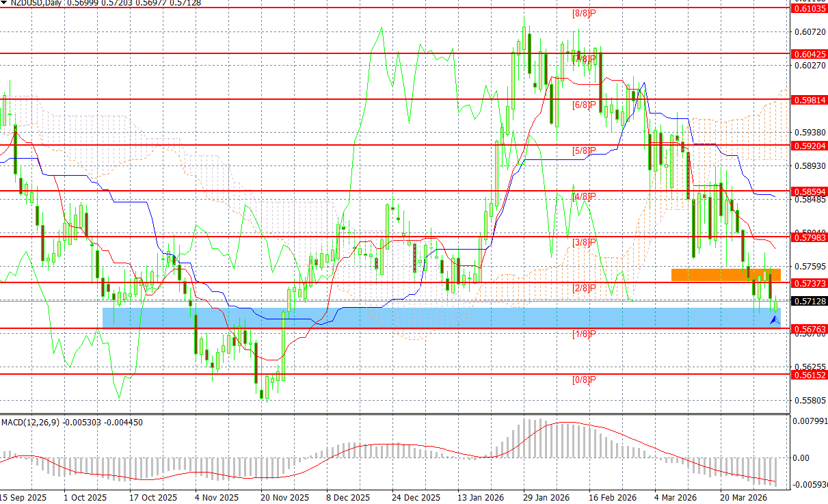This screenshot has width=828, height=504.
Task: Click the [8/8]P Murrey level label
Action: 585,14
